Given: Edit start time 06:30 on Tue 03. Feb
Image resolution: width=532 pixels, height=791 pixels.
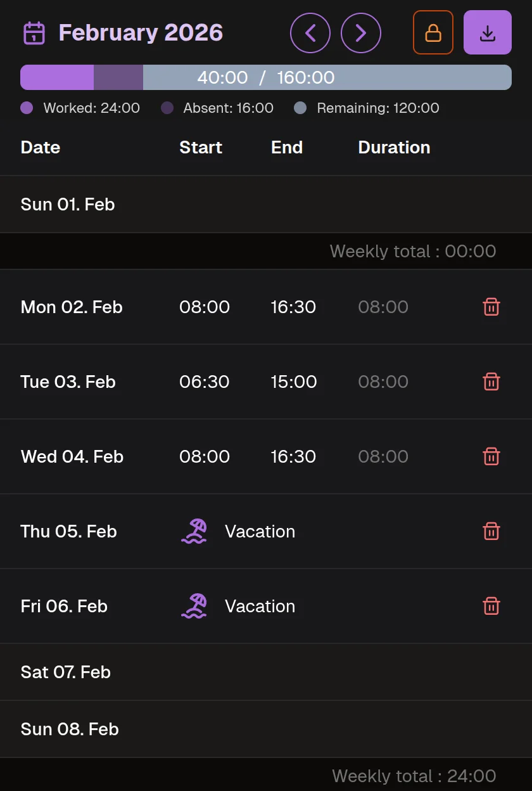Looking at the screenshot, I should (x=205, y=382).
